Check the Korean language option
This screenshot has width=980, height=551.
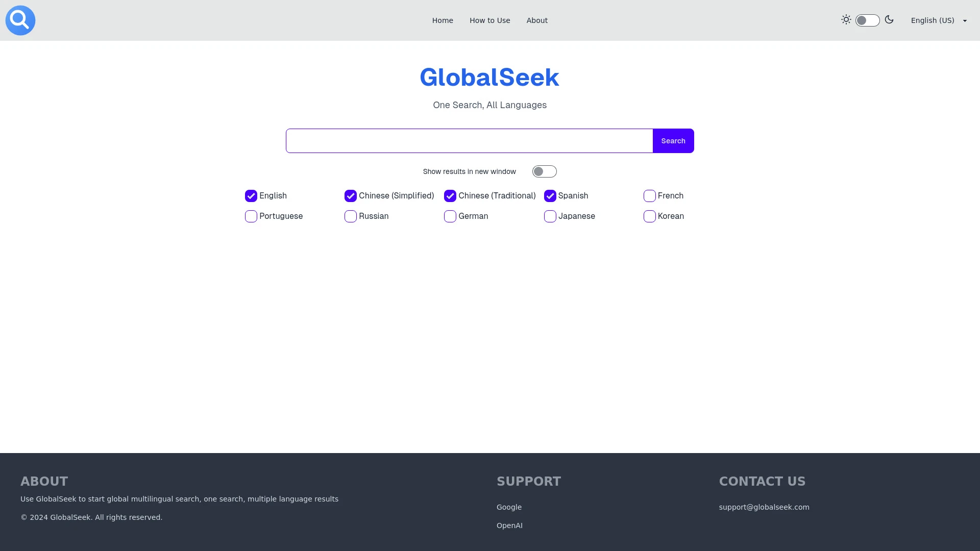coord(649,216)
